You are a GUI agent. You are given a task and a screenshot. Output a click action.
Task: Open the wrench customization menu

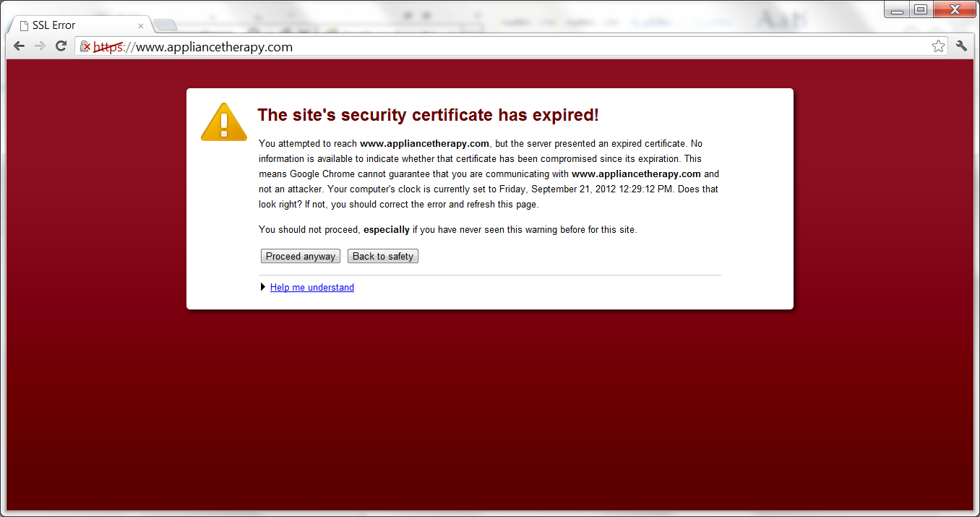point(961,46)
